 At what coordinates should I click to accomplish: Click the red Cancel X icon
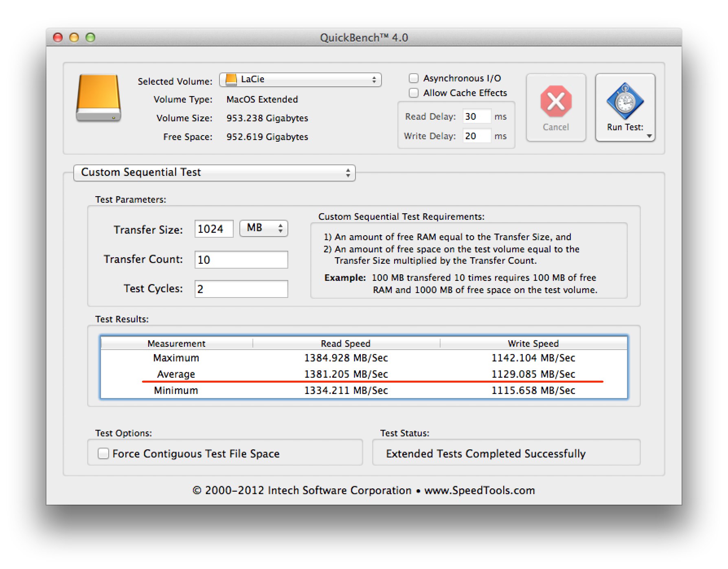click(x=556, y=101)
